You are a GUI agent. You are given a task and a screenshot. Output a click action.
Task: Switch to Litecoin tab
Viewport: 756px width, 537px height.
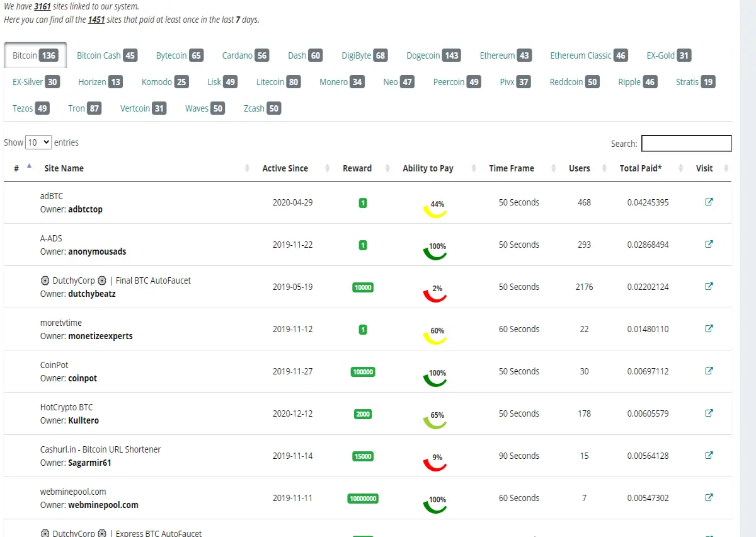(278, 82)
